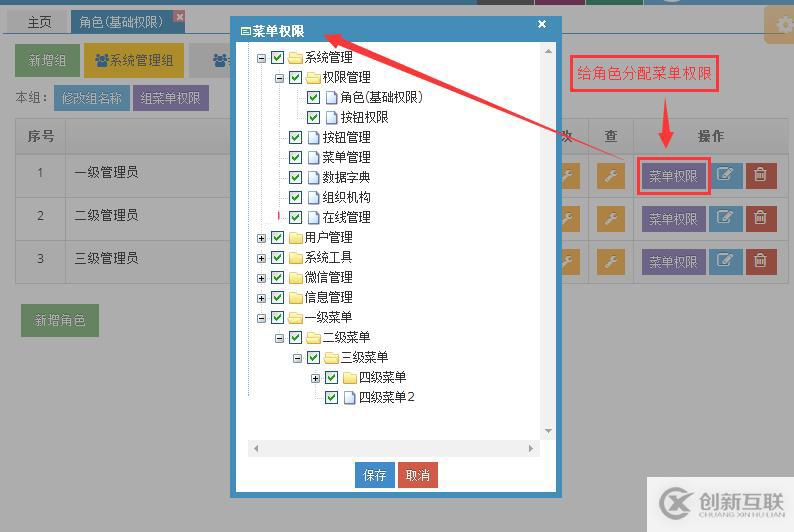Click delete trash icon in 二级管理员 row
Image resolution: width=794 pixels, height=532 pixels.
(760, 218)
